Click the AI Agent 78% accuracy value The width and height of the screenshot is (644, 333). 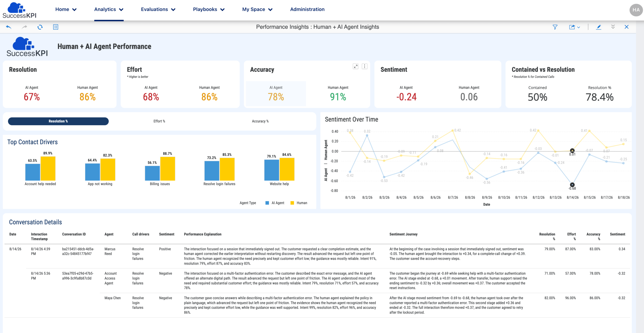tap(276, 97)
